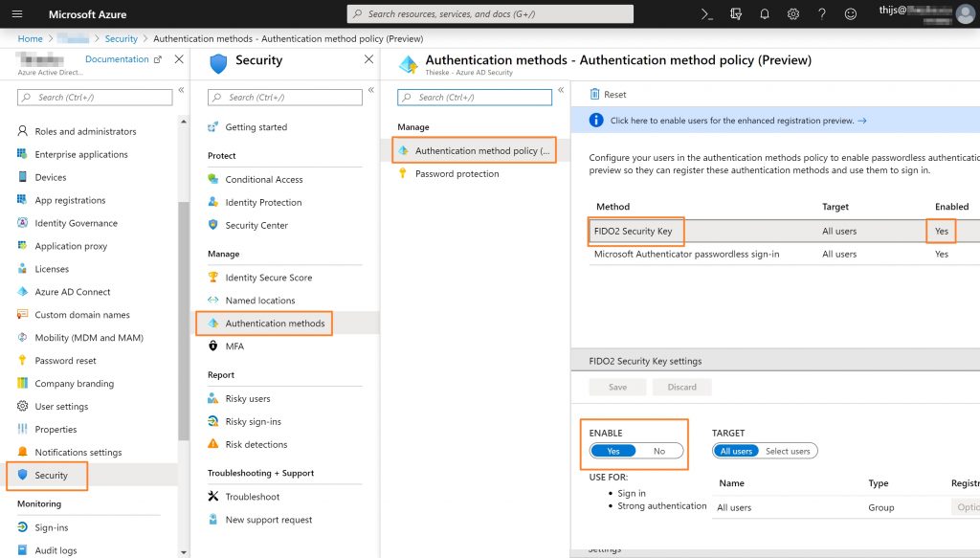Collapse the Security menu pane
The image size is (980, 558).
pos(371,90)
